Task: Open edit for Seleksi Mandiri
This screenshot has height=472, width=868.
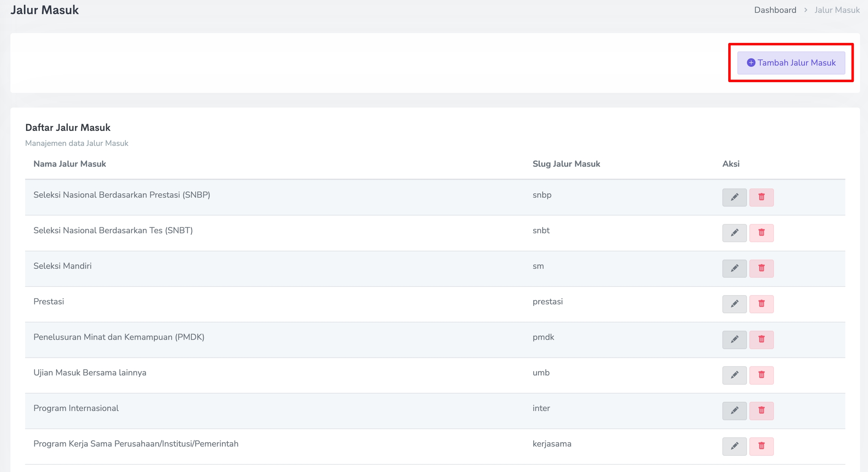Action: click(734, 268)
